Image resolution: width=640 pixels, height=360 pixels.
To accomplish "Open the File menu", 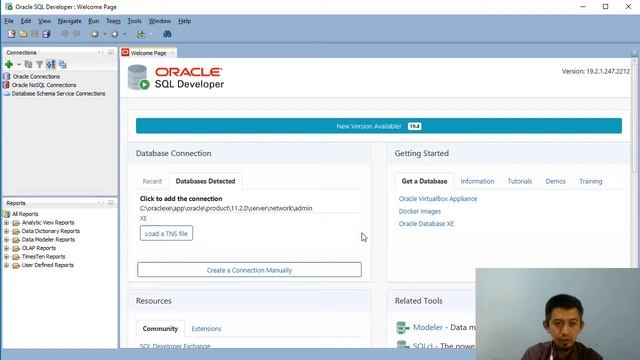I will (x=9, y=21).
